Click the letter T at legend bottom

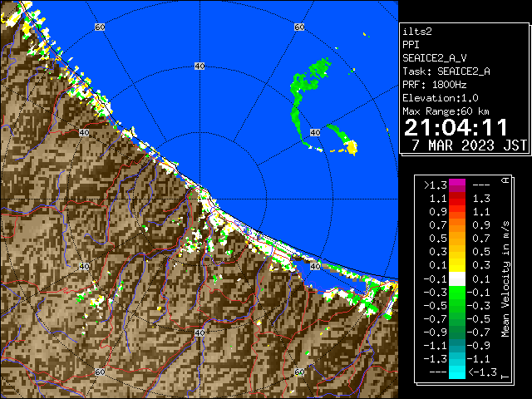(x=505, y=377)
